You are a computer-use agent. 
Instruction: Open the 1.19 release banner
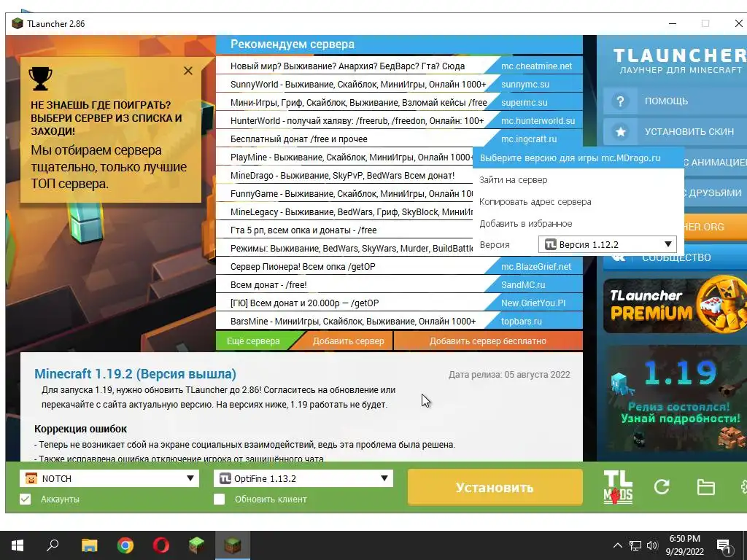pos(675,398)
